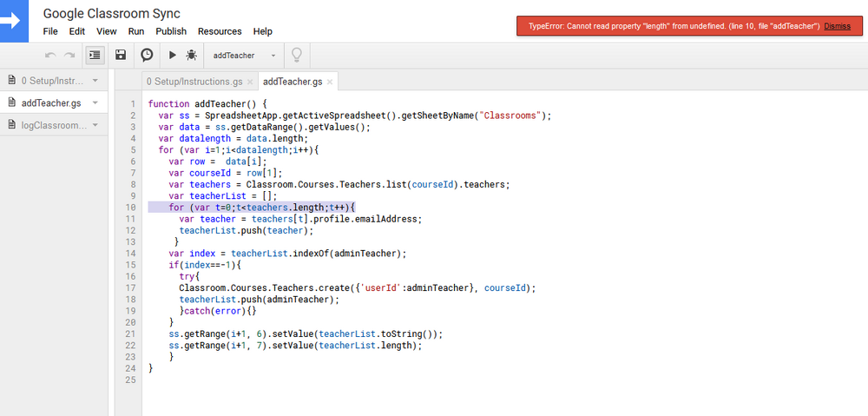Viewport: 868px width, 416px height.
Task: Open addTeacher function selector dropdown
Action: 244,56
